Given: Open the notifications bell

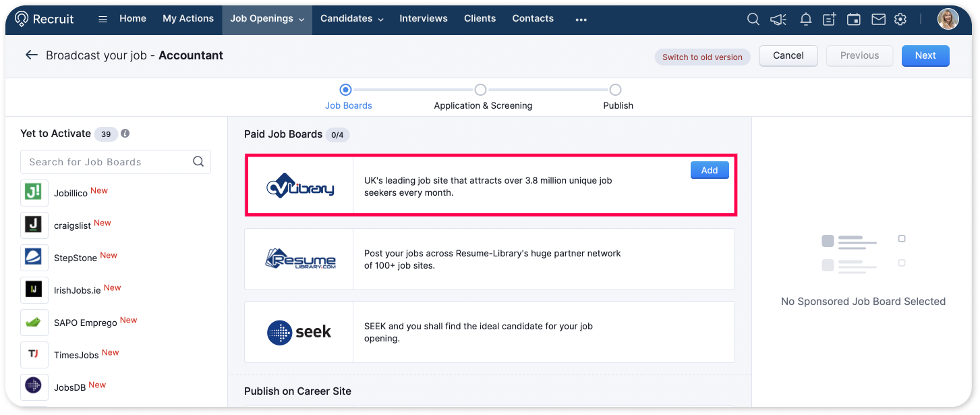Looking at the screenshot, I should [805, 20].
